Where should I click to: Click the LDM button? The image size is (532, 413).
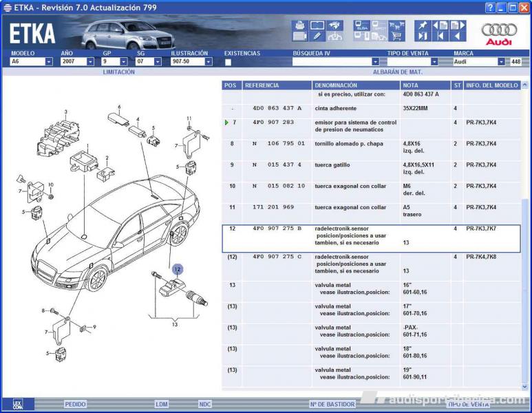tap(162, 404)
